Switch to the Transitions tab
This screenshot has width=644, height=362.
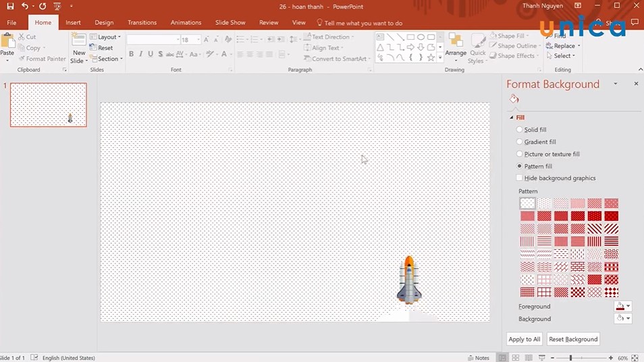pyautogui.click(x=142, y=22)
